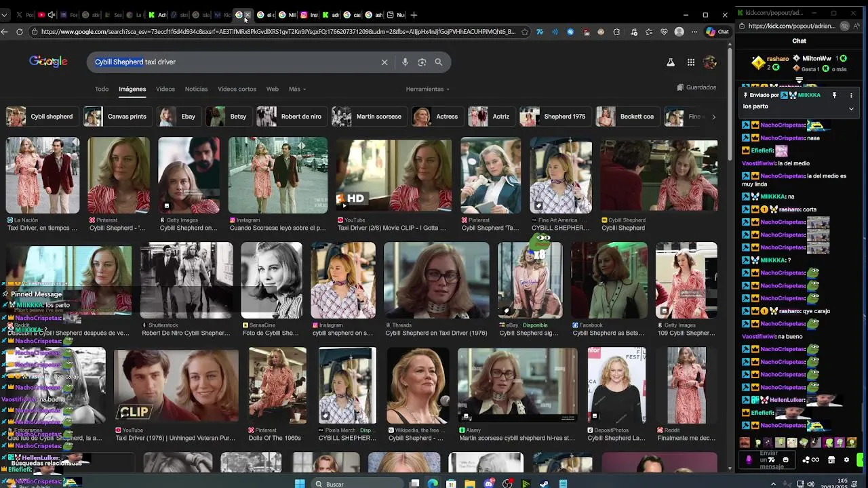Filter by 'Martin scorsese' chip

pyautogui.click(x=368, y=117)
